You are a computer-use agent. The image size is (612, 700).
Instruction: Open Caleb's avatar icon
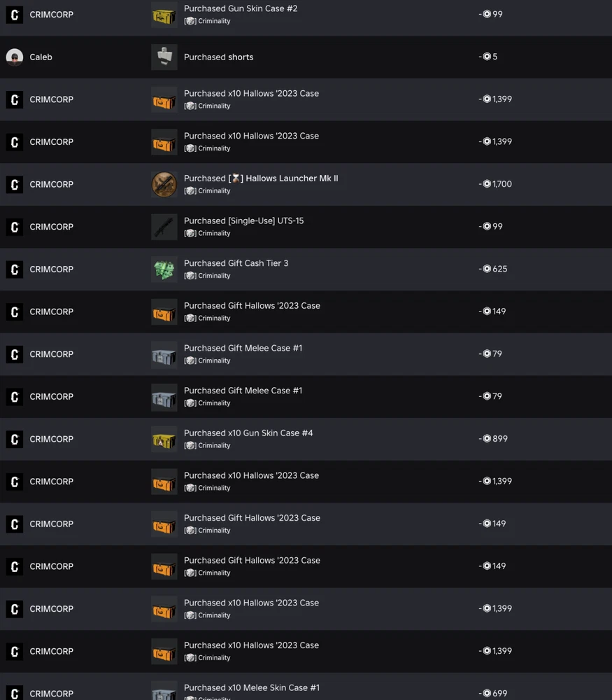click(15, 57)
